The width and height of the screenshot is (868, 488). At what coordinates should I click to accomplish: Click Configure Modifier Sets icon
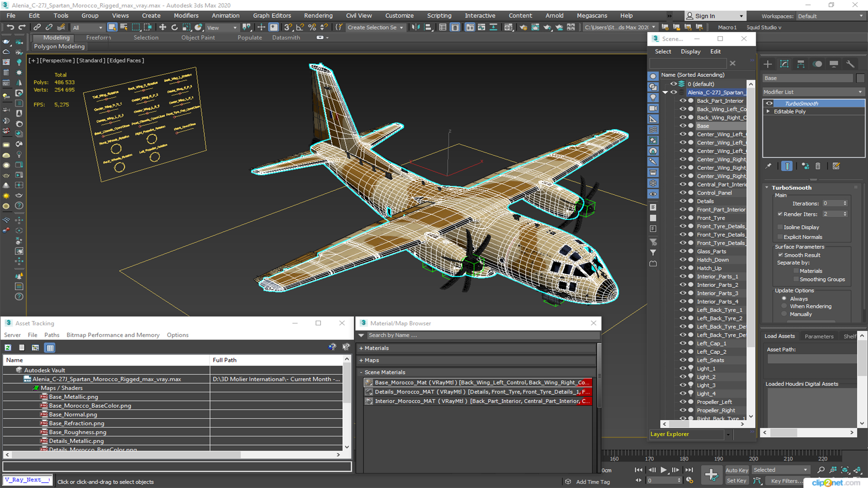(836, 166)
